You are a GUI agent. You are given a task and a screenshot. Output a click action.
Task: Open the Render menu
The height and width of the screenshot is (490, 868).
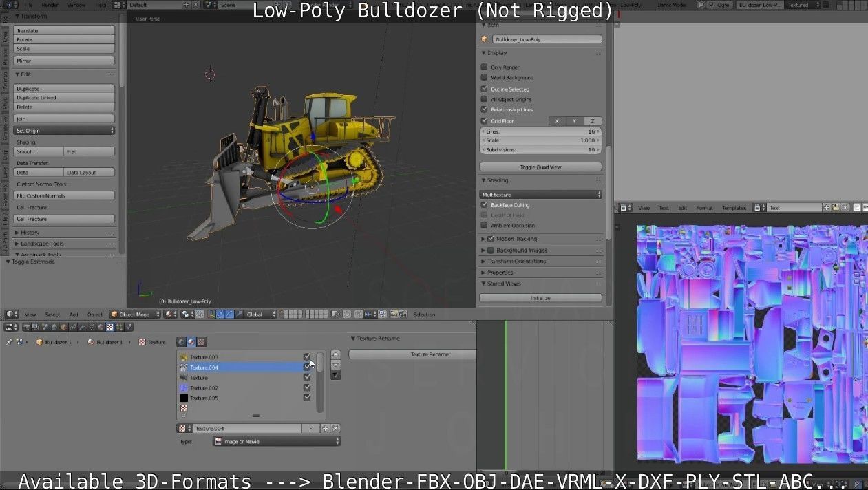point(50,5)
